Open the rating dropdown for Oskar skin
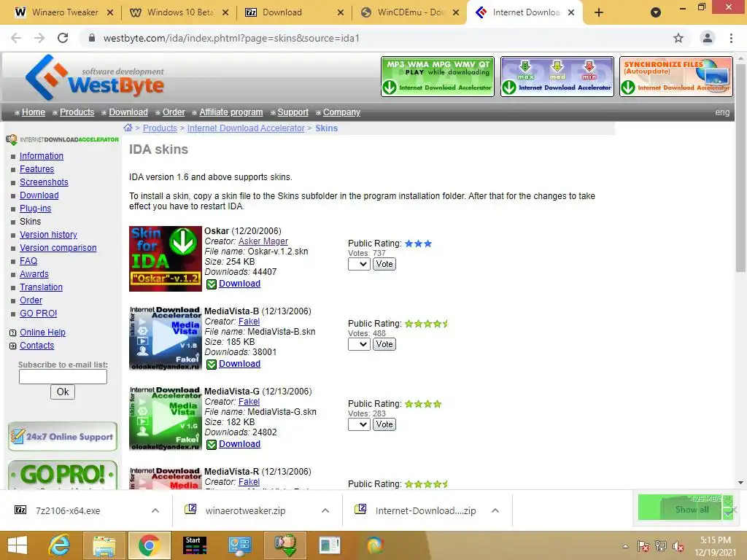The height and width of the screenshot is (560, 747). point(359,264)
